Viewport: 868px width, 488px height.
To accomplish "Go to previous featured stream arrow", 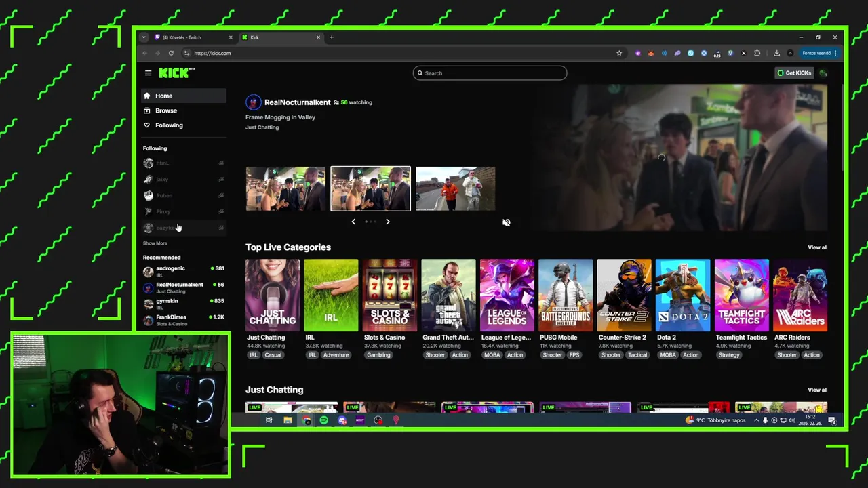I will [353, 222].
